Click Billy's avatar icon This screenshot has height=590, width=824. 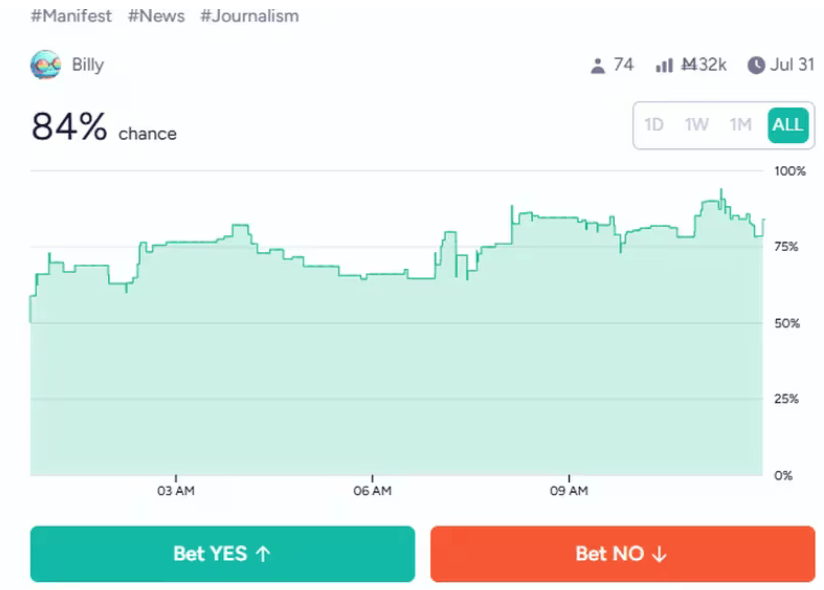tap(46, 65)
